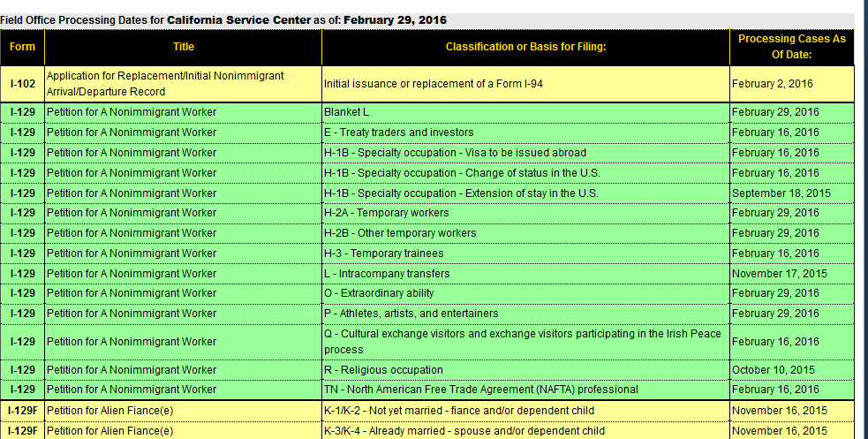Click Initial issuance or replacement of a Form I-94
868x439 pixels.
525,84
